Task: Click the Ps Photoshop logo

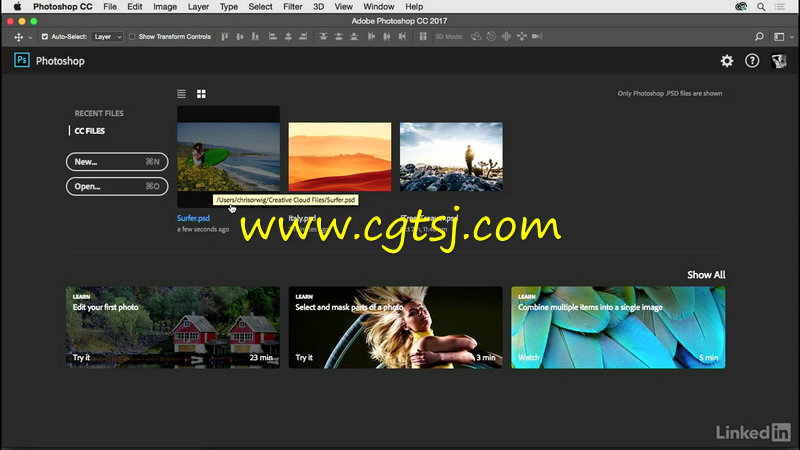Action: click(x=21, y=60)
